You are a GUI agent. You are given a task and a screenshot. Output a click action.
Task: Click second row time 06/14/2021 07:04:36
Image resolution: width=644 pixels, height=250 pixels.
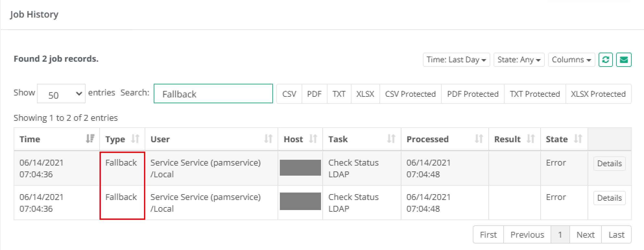42,203
